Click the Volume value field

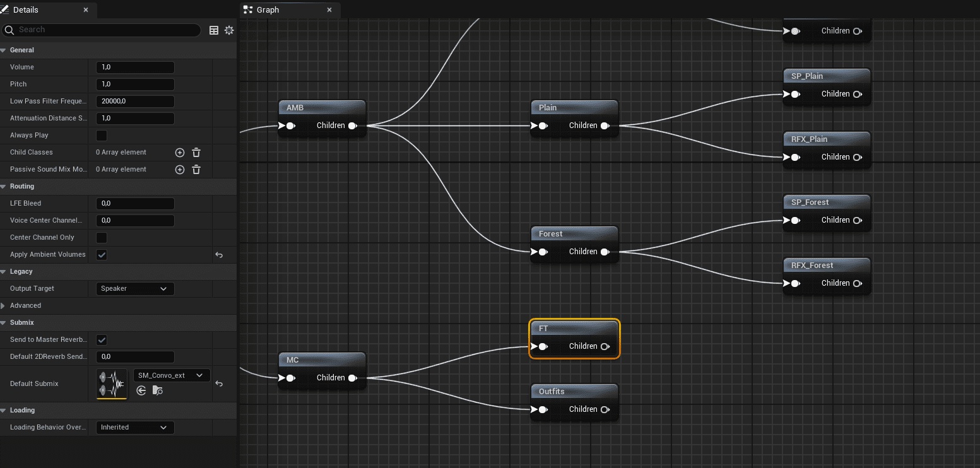pos(135,67)
